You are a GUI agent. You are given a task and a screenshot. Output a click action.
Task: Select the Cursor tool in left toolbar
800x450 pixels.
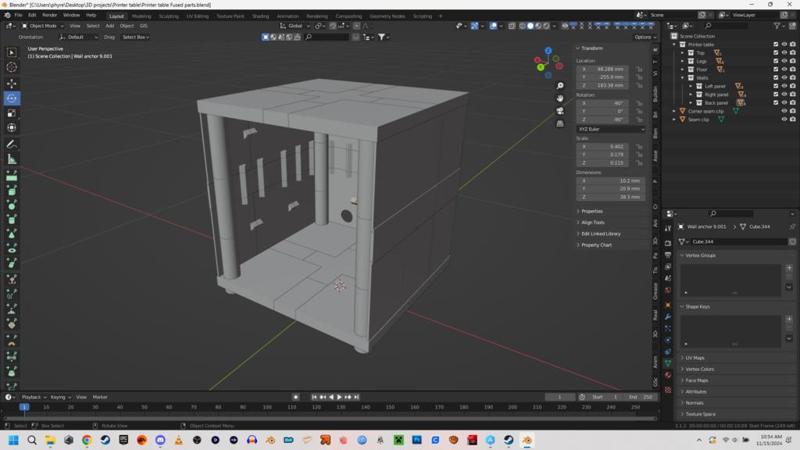pos(11,67)
